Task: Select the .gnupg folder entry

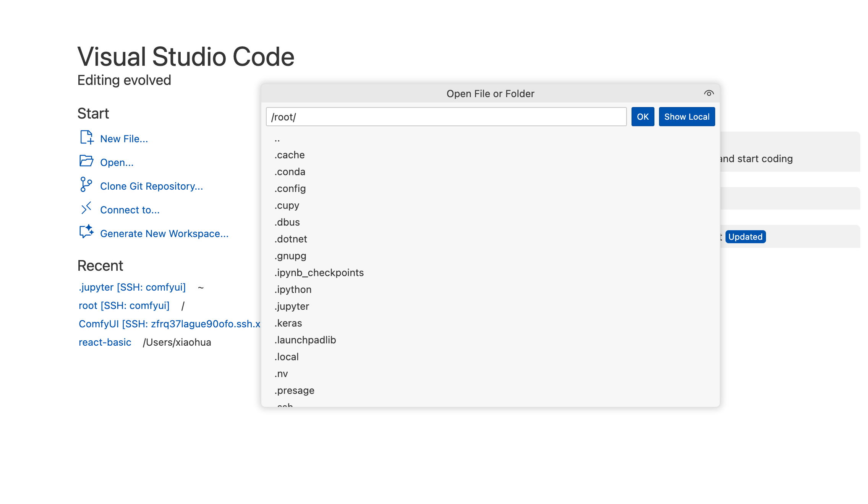Action: [490, 256]
